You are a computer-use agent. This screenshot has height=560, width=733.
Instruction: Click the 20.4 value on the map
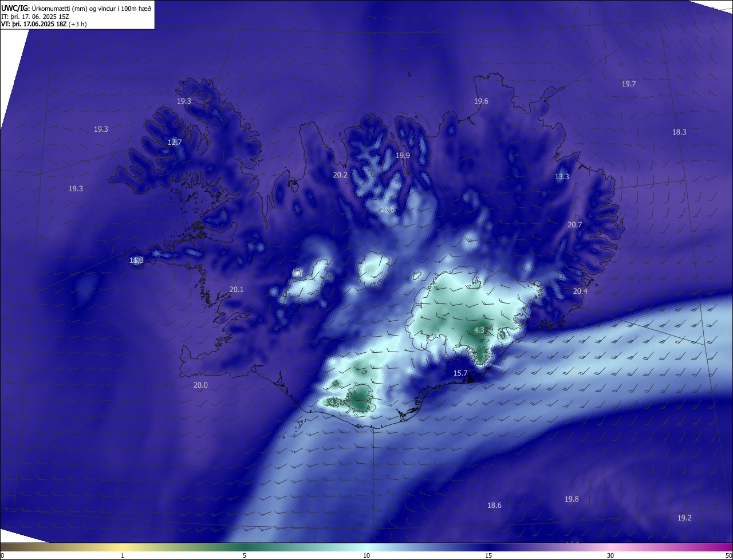click(580, 291)
